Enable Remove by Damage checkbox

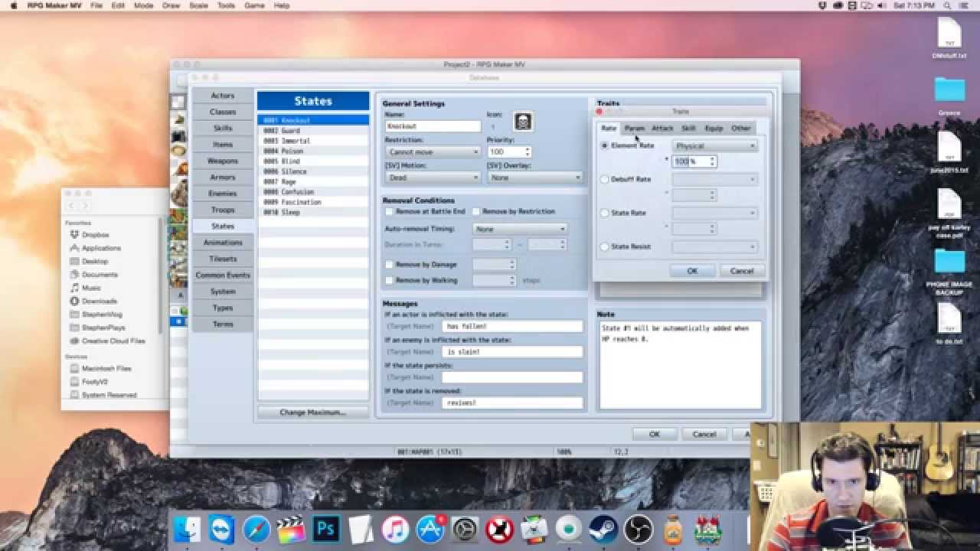(x=389, y=264)
